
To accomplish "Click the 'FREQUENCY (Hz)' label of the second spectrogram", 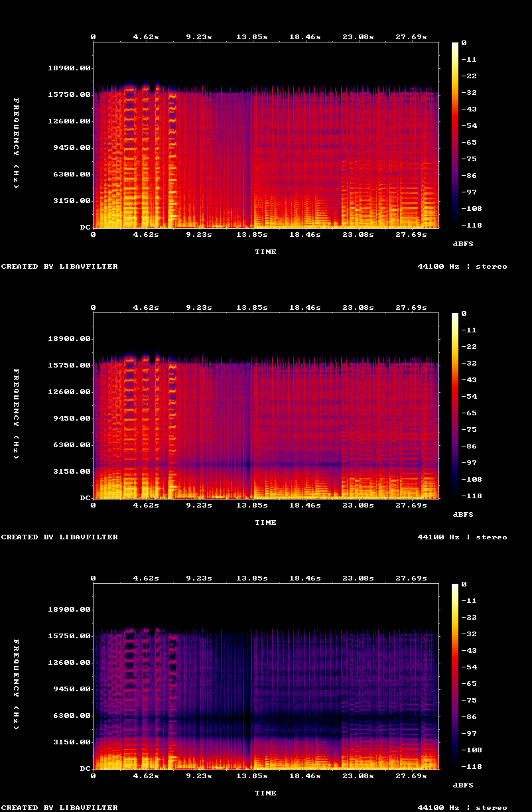I will click(x=17, y=413).
